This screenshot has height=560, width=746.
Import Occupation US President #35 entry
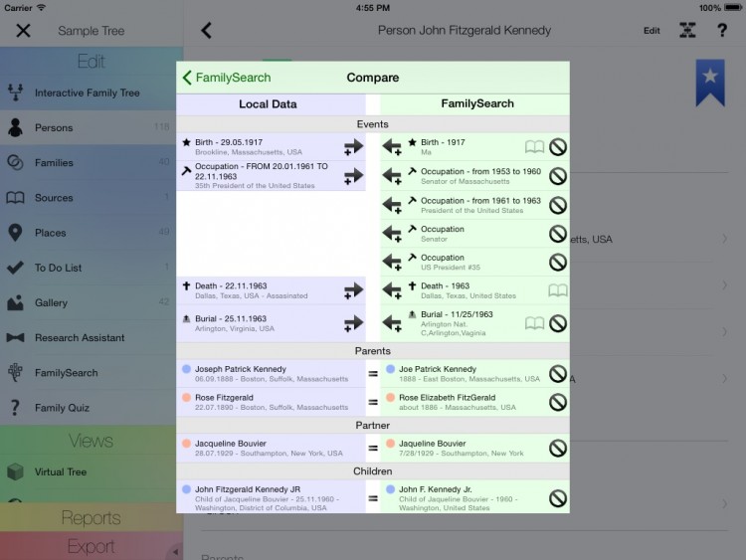pos(392,262)
